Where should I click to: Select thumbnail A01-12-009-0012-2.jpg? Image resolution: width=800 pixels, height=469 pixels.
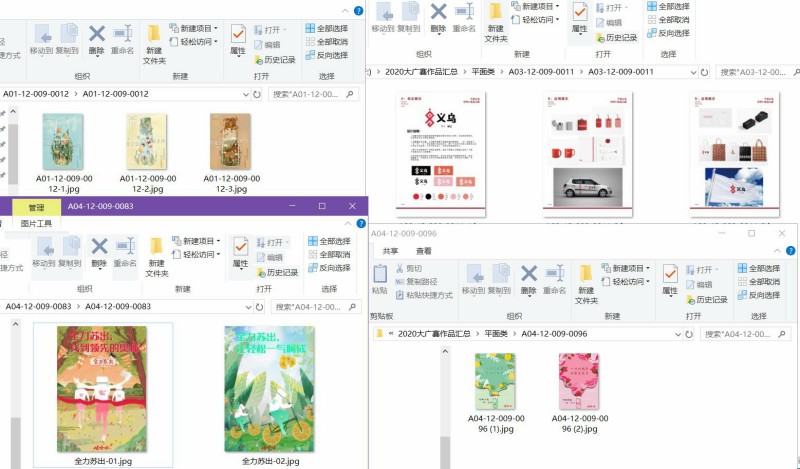(147, 141)
